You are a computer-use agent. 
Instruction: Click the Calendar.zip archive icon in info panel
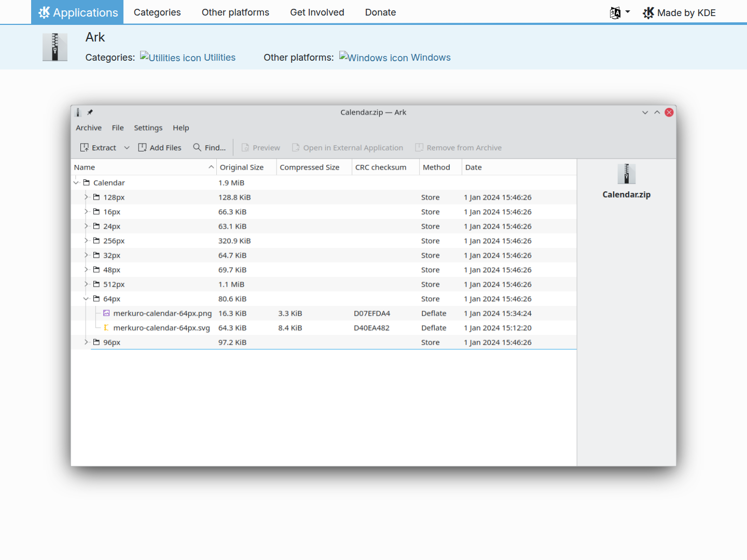pyautogui.click(x=627, y=174)
